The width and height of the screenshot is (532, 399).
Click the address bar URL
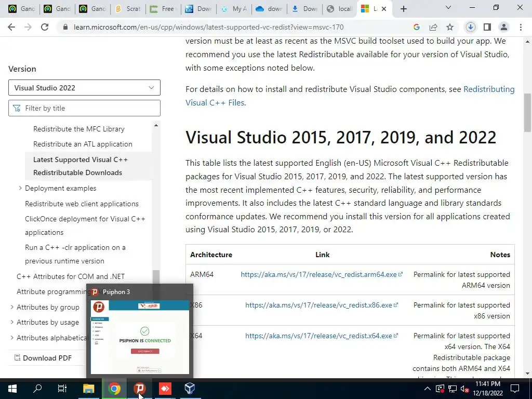(208, 27)
